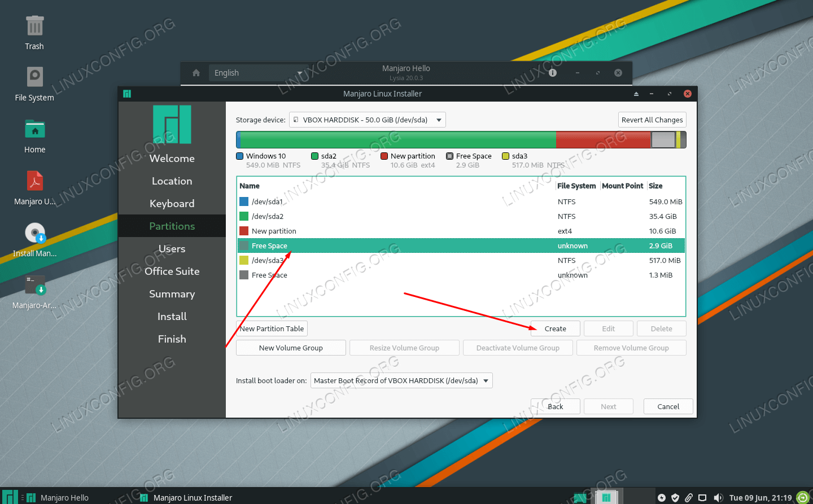This screenshot has height=504, width=813.
Task: Click the Cancel button
Action: pyautogui.click(x=668, y=406)
